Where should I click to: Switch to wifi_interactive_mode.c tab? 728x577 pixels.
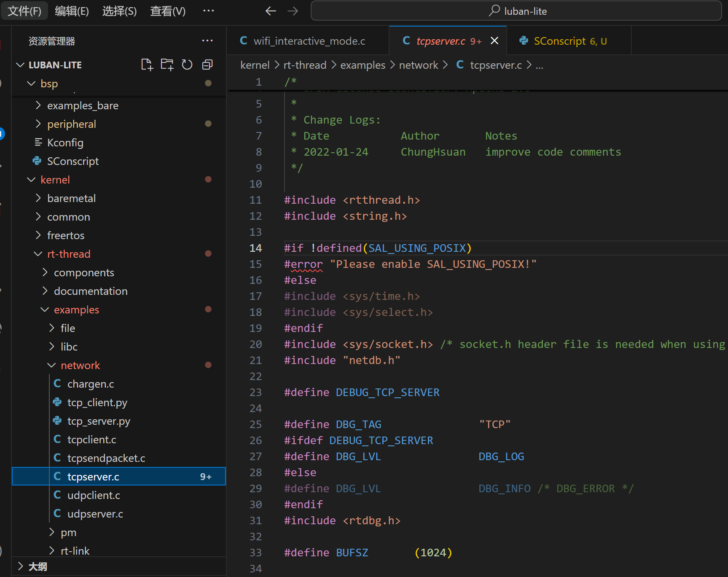pyautogui.click(x=309, y=41)
